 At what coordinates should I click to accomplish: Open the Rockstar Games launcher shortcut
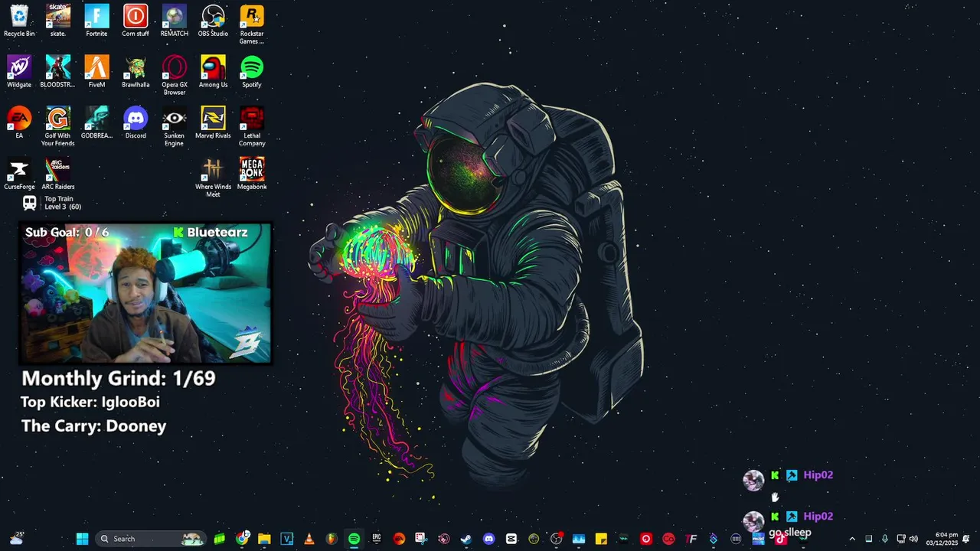[x=252, y=24]
